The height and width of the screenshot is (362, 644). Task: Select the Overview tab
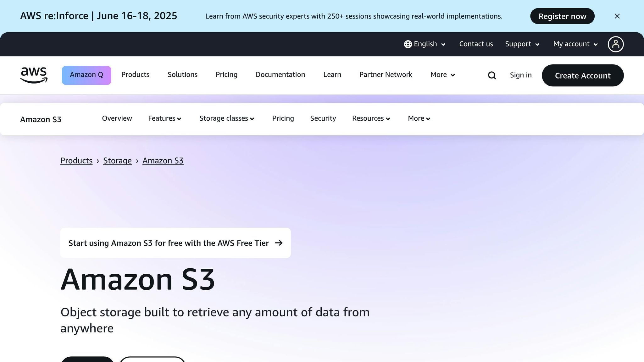point(117,118)
